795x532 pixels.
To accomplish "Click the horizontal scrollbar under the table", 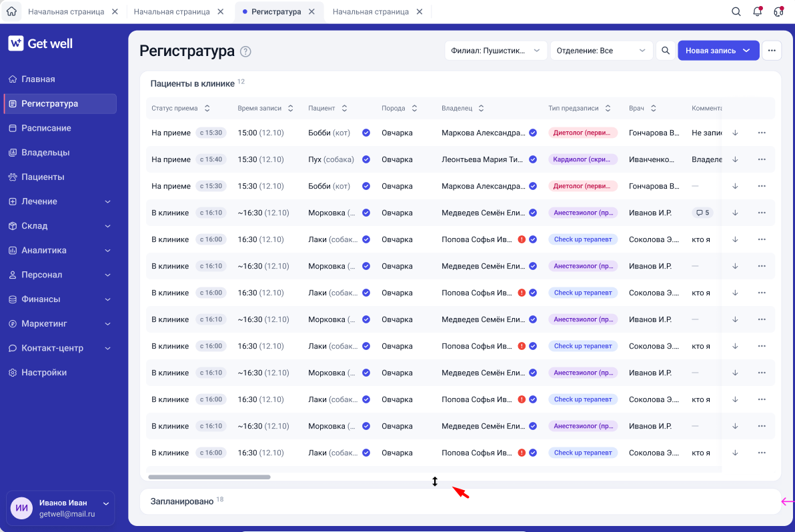I will pyautogui.click(x=209, y=477).
